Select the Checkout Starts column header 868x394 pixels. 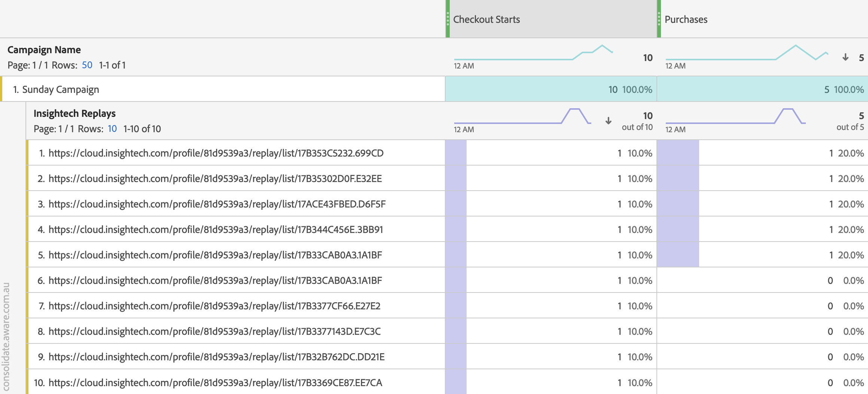tap(486, 19)
